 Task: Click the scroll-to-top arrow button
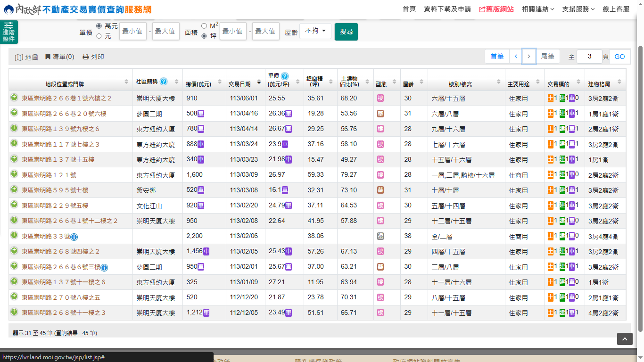(625, 339)
